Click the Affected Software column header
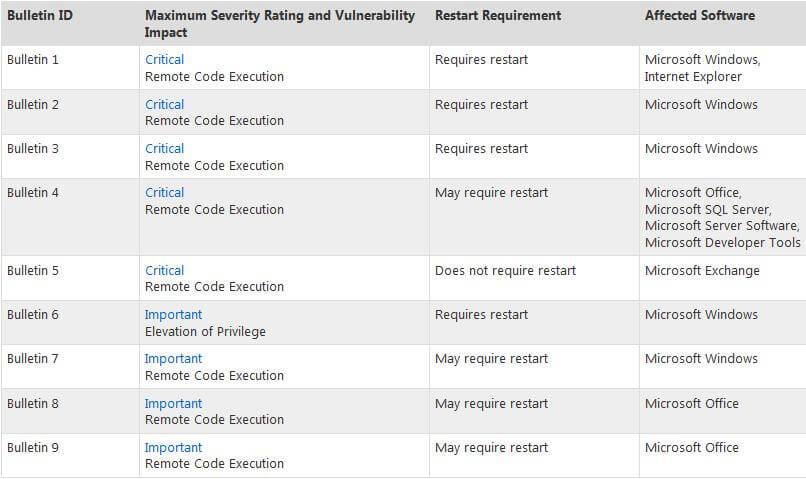 coord(700,16)
